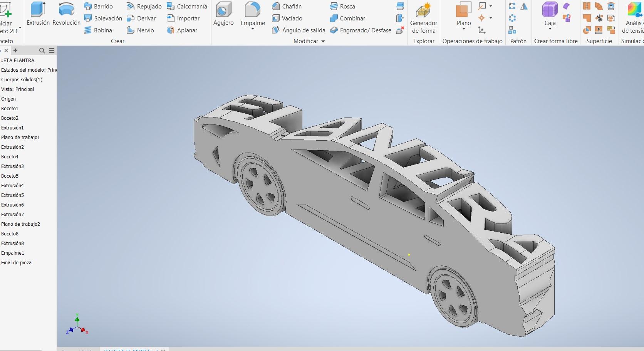Close the model browser tab
The image size is (644, 351).
pyautogui.click(x=6, y=50)
